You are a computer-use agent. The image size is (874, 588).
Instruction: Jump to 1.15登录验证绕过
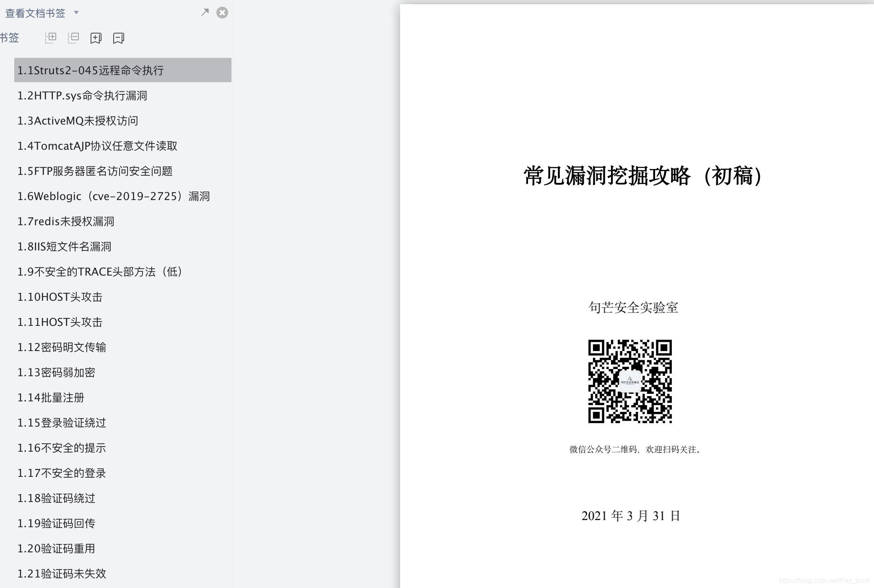click(62, 423)
